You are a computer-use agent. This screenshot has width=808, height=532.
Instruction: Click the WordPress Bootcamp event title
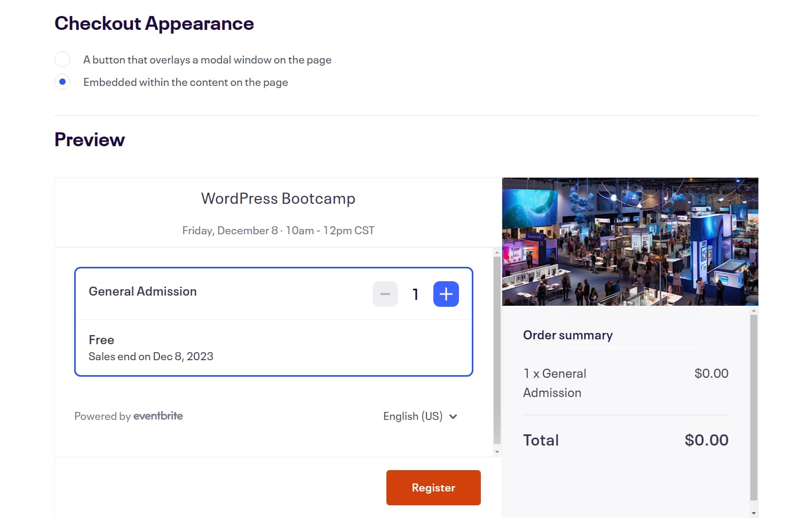point(278,198)
